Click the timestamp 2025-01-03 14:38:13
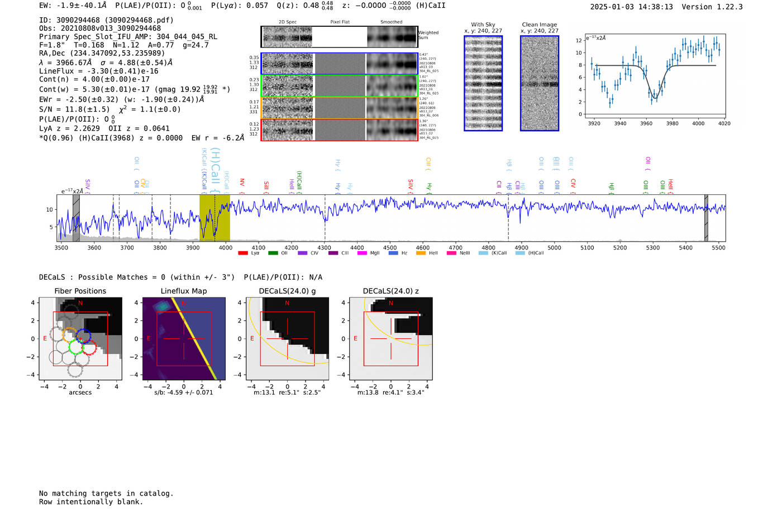782x532 pixels. pos(632,7)
